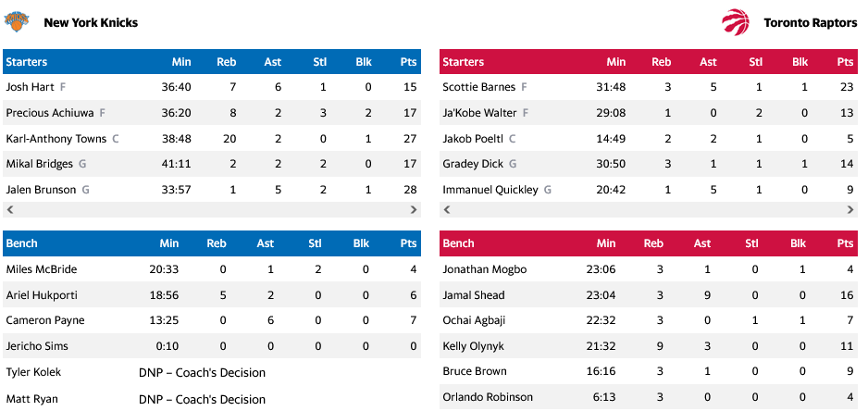Click the Raptors starters horizontal scrollbar track
Screen dimensions: 868x411
point(648,210)
